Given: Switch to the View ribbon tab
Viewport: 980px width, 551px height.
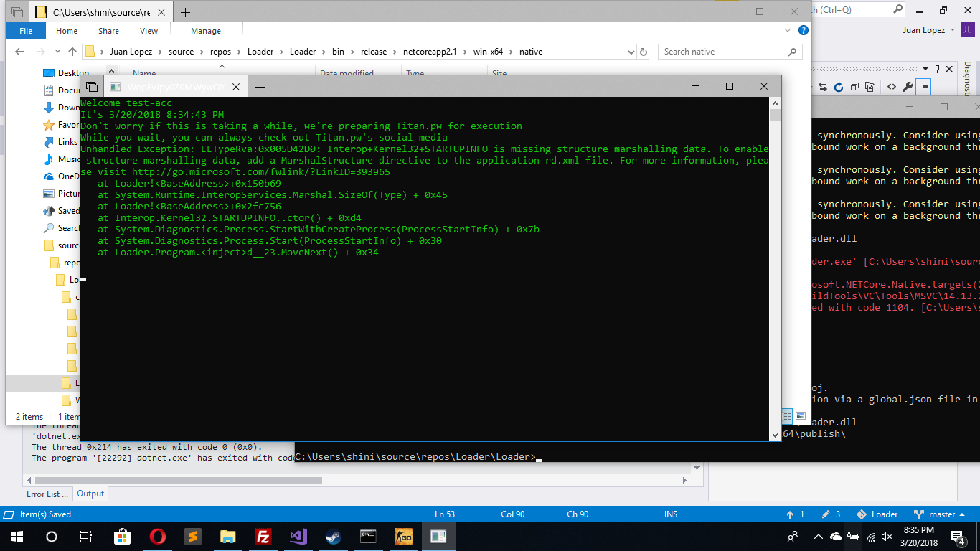Looking at the screenshot, I should tap(149, 30).
